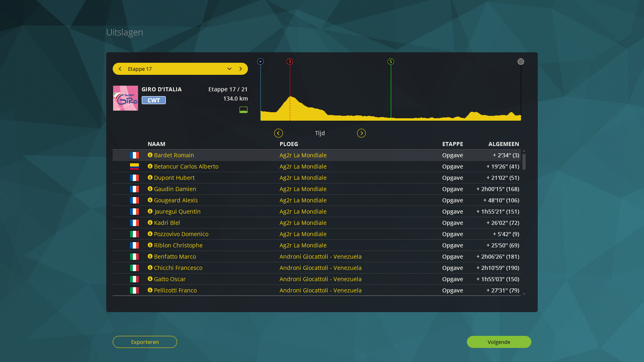Open the Etappe 17 dropdown list
644x362 pixels.
coord(229,69)
